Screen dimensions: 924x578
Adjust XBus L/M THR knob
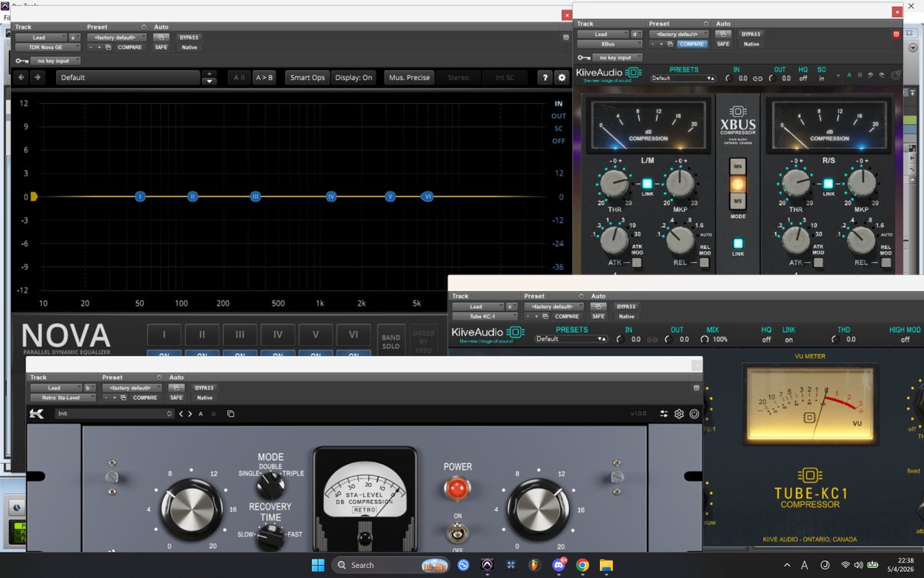[x=614, y=184]
